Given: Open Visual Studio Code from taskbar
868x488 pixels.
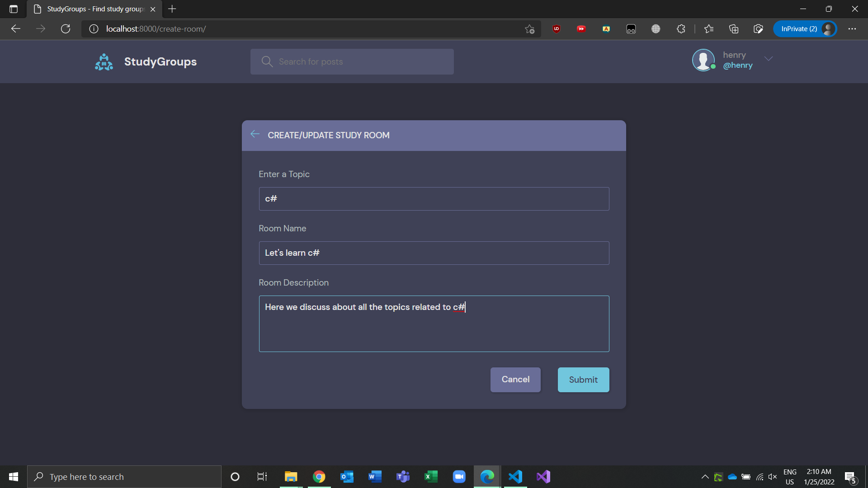Looking at the screenshot, I should (x=515, y=477).
